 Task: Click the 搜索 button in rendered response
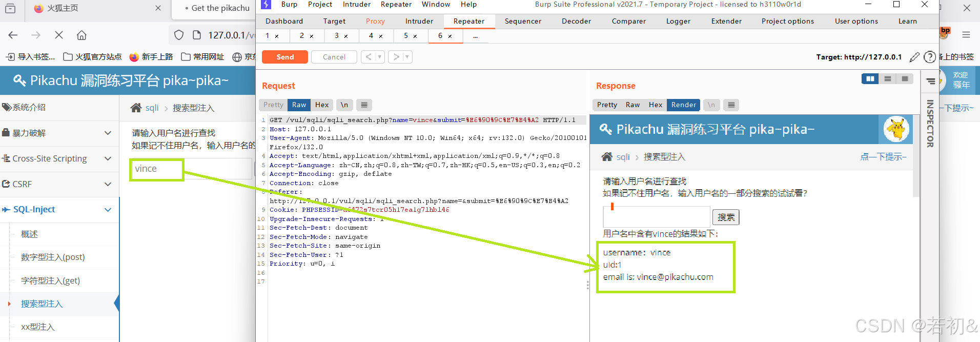coord(725,217)
